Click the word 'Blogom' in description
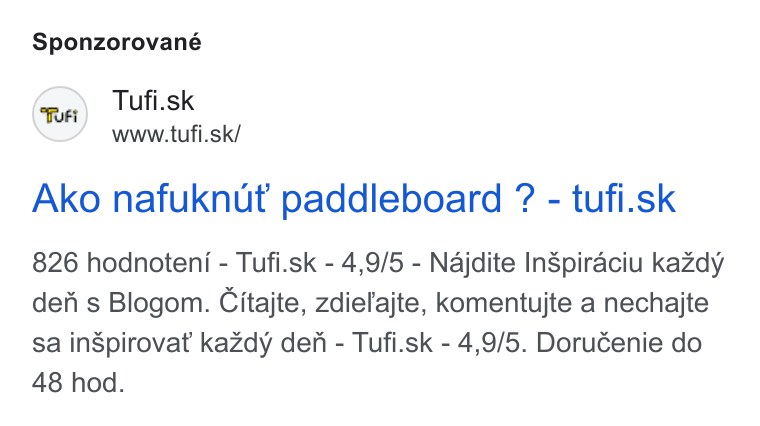 point(158,304)
